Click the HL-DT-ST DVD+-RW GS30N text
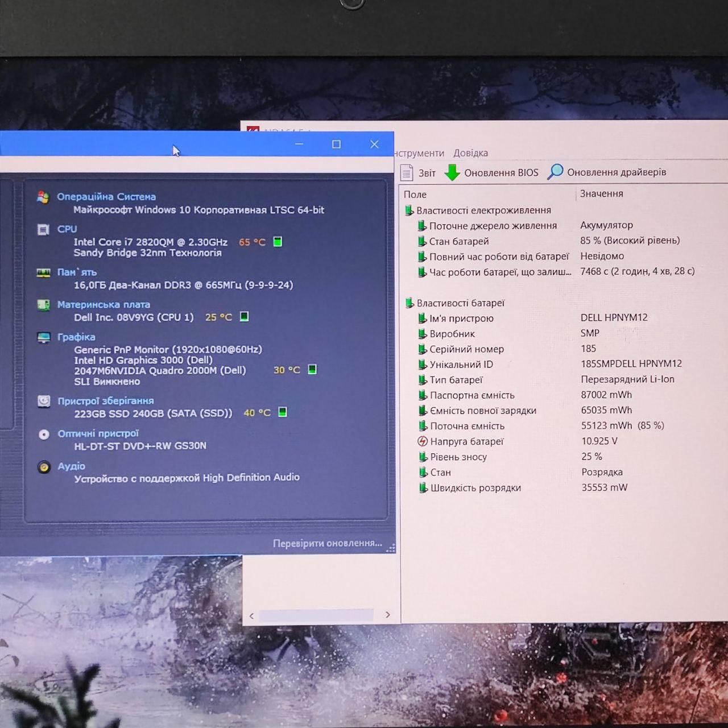Image resolution: width=728 pixels, height=728 pixels. tap(140, 446)
